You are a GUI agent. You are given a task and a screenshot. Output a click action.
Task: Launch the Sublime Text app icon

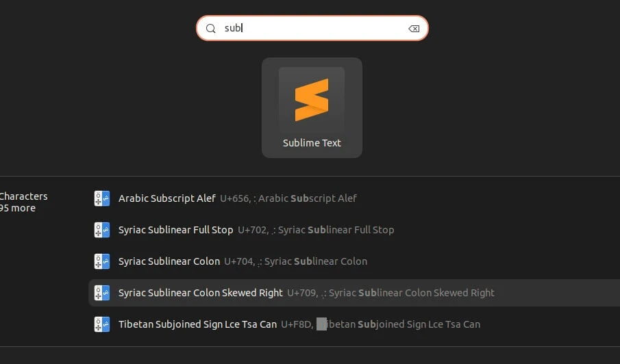point(312,100)
